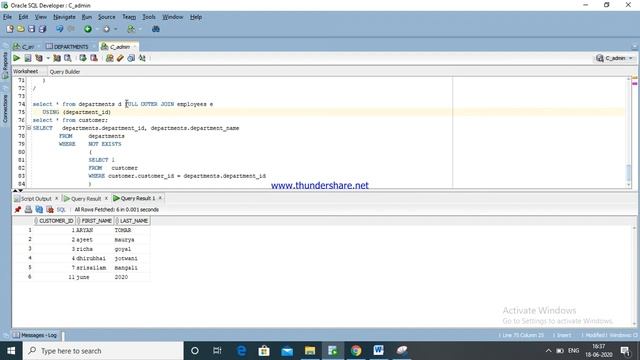Collapse the SELECT block on line 77
Image resolution: width=640 pixels, height=360 pixels.
click(29, 128)
